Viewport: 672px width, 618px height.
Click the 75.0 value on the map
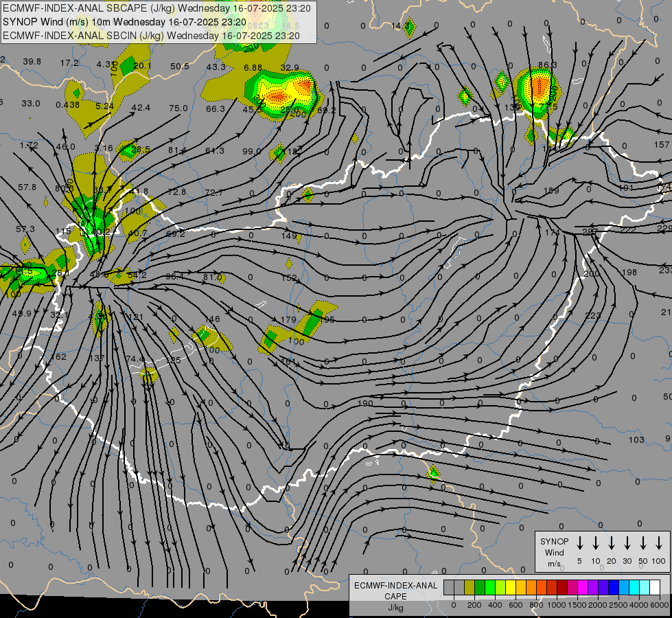(x=178, y=108)
